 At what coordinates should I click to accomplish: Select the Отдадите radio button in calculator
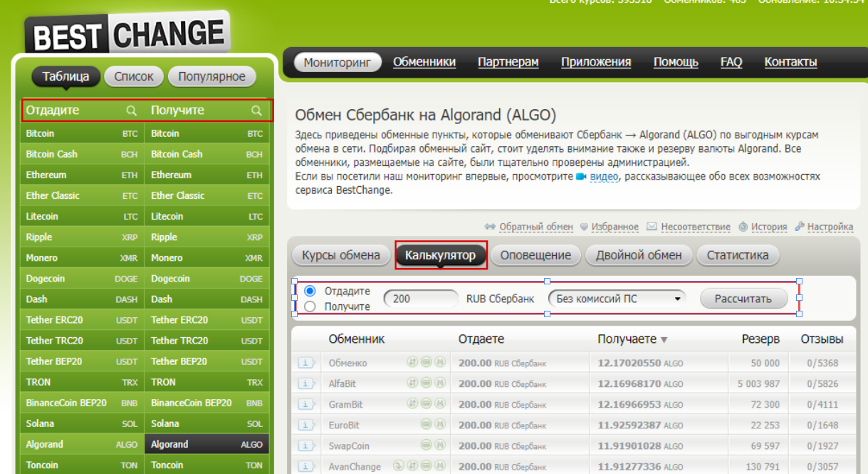[310, 291]
